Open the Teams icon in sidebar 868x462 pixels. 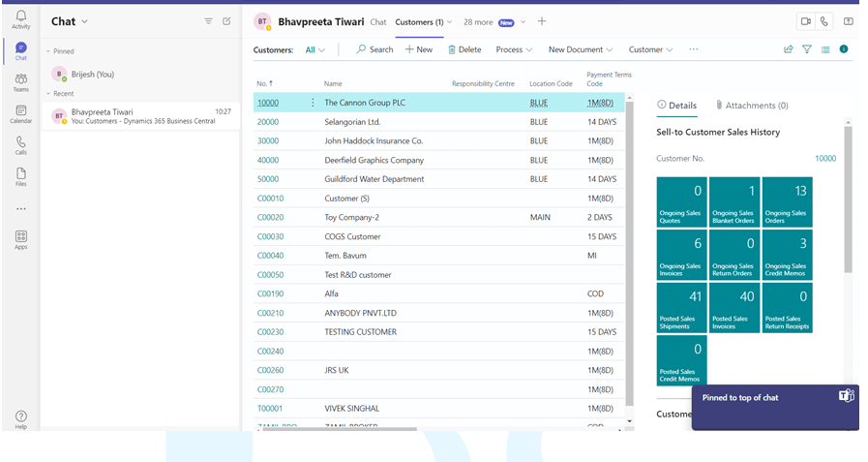[21, 82]
